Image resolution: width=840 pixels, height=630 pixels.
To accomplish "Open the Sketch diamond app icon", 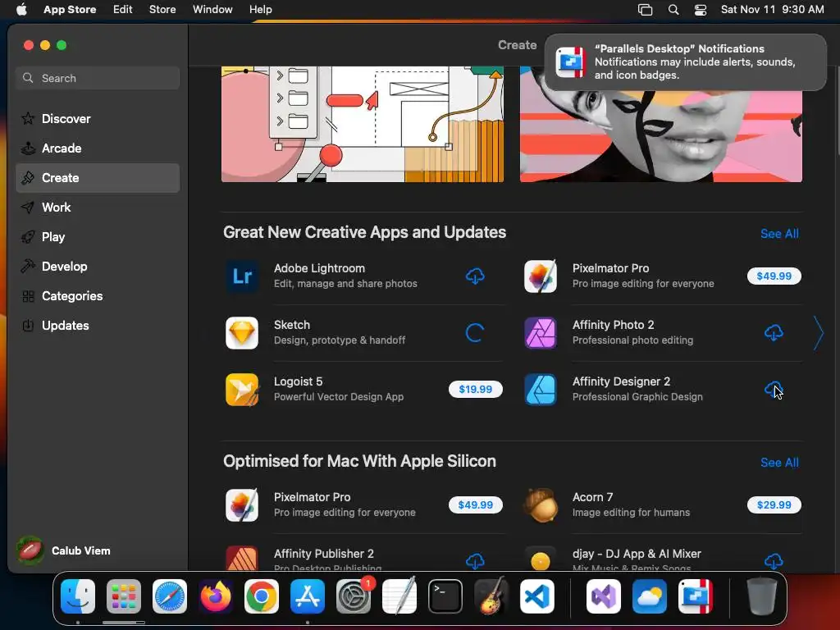I will click(x=242, y=333).
